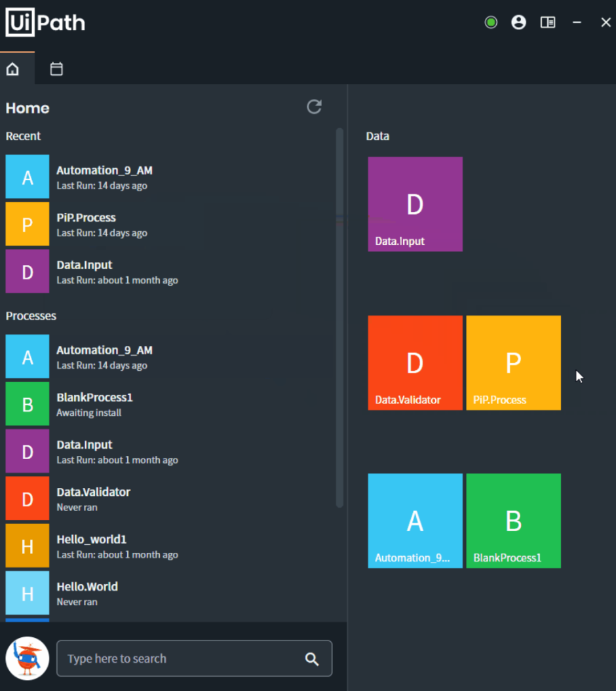616x691 pixels.
Task: Click the green connection status indicator
Action: 491,23
